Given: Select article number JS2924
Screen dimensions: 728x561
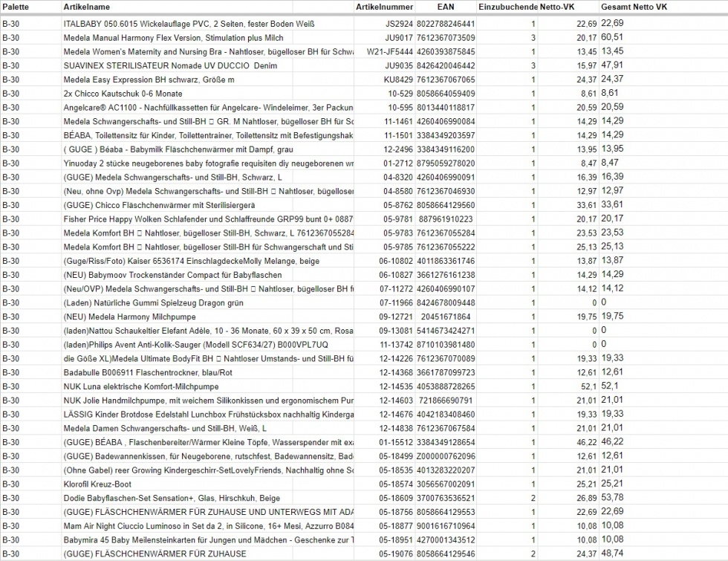Looking at the screenshot, I should 400,24.
